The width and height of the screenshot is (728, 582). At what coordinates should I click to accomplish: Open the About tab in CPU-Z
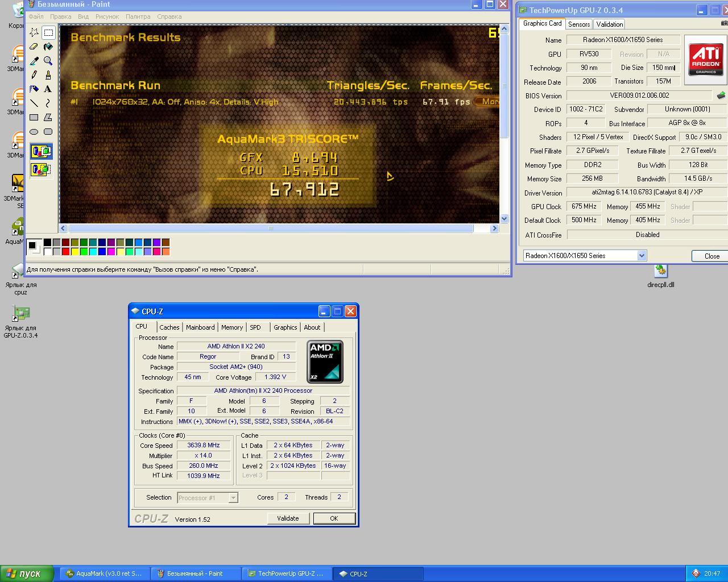click(312, 327)
